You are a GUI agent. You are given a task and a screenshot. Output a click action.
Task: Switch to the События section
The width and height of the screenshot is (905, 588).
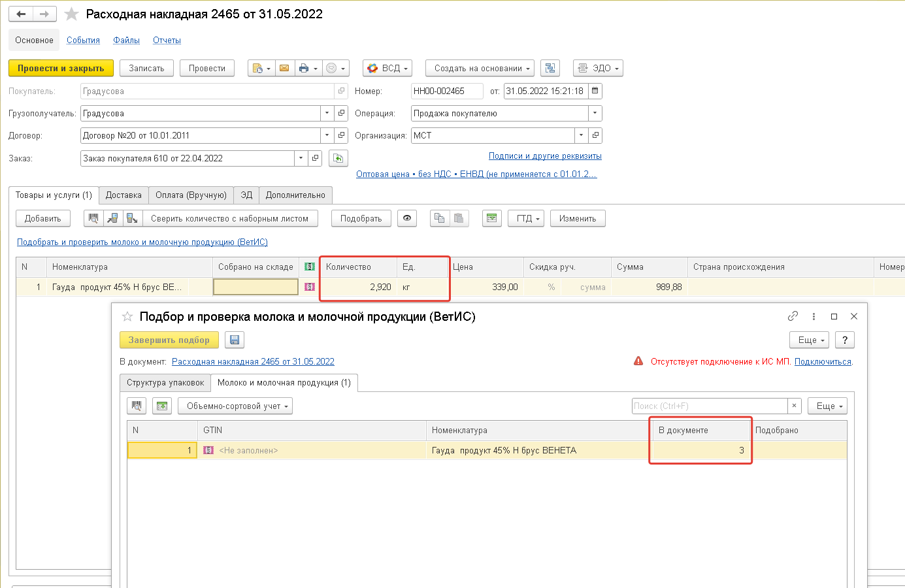pos(83,40)
